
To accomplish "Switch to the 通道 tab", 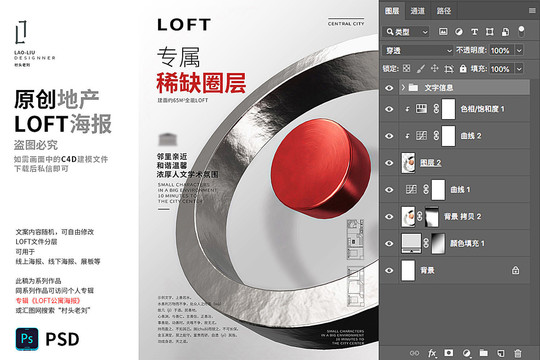I will (x=417, y=11).
